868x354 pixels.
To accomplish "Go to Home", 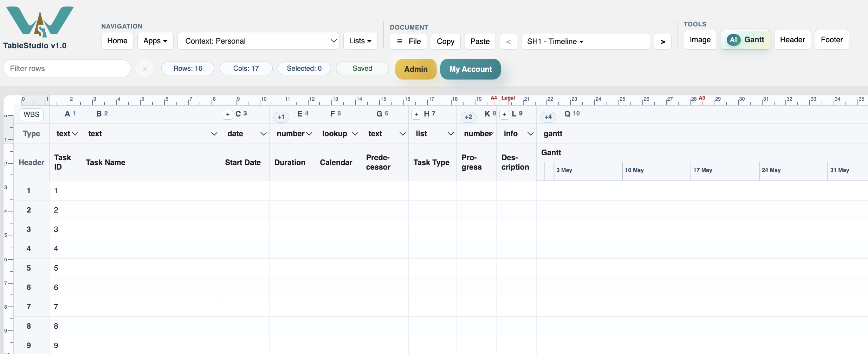I will [x=117, y=41].
